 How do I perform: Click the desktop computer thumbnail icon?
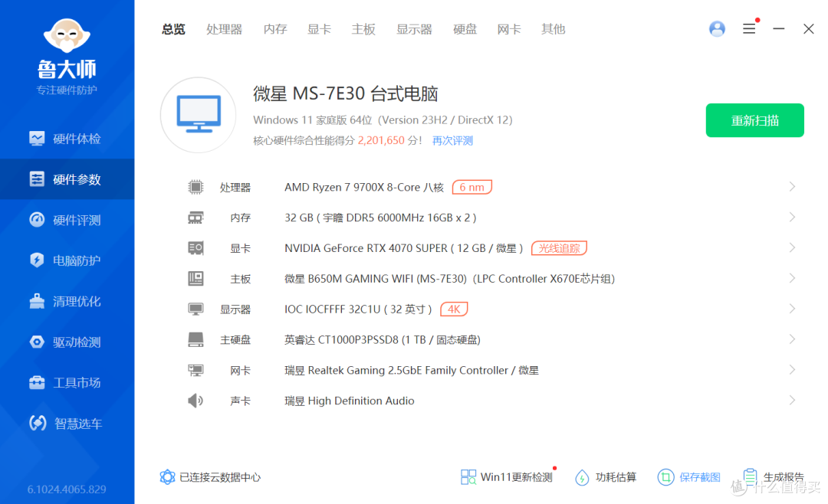coord(199,115)
